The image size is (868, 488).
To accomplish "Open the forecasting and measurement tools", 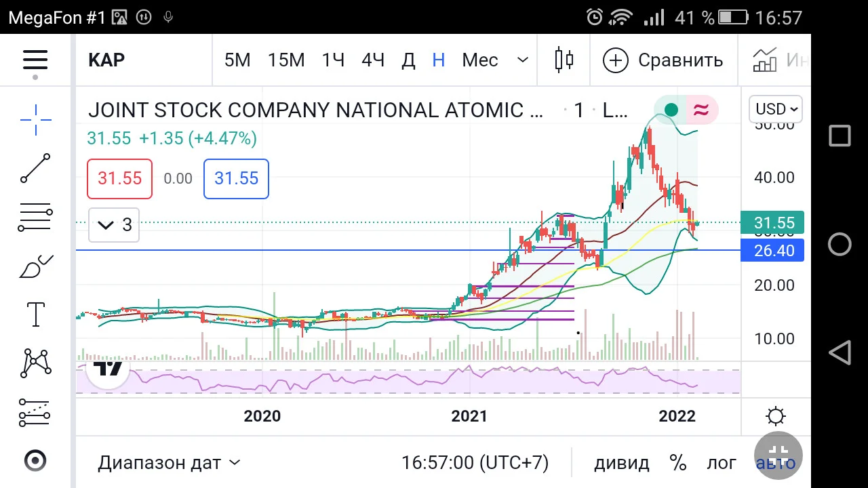I will tap(35, 412).
